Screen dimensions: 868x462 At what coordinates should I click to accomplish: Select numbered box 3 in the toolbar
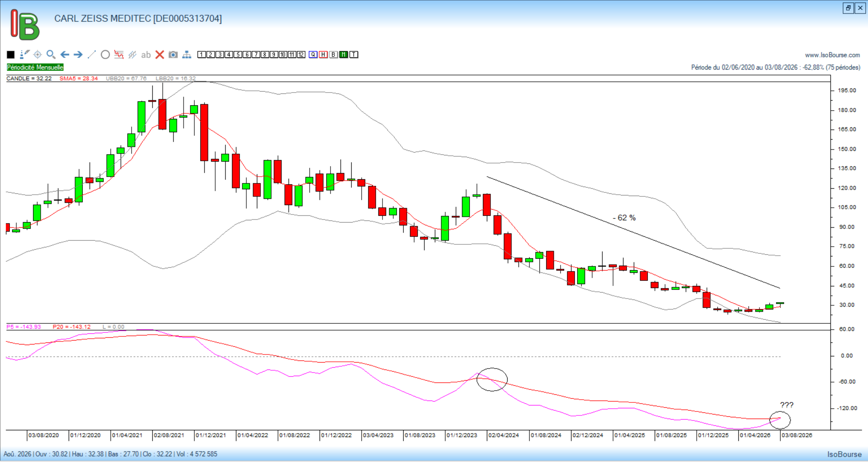click(x=220, y=55)
